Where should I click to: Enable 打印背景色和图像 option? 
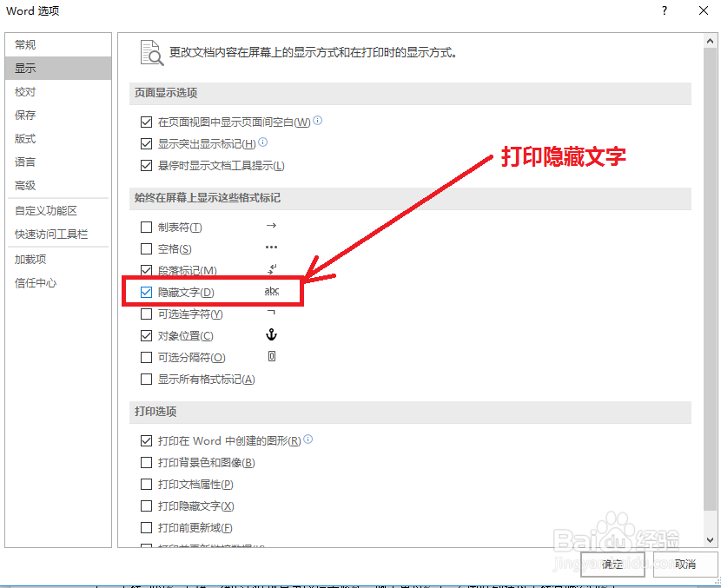click(x=146, y=462)
